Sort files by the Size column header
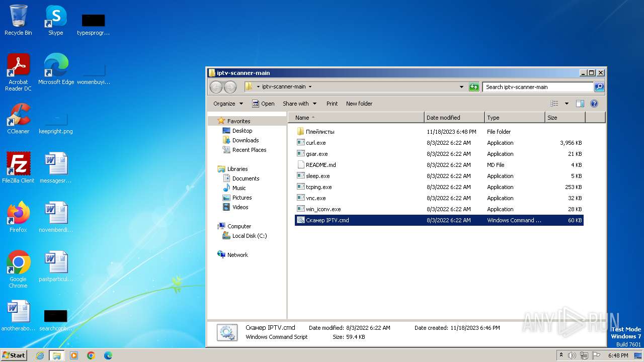The height and width of the screenshot is (362, 644). 565,118
